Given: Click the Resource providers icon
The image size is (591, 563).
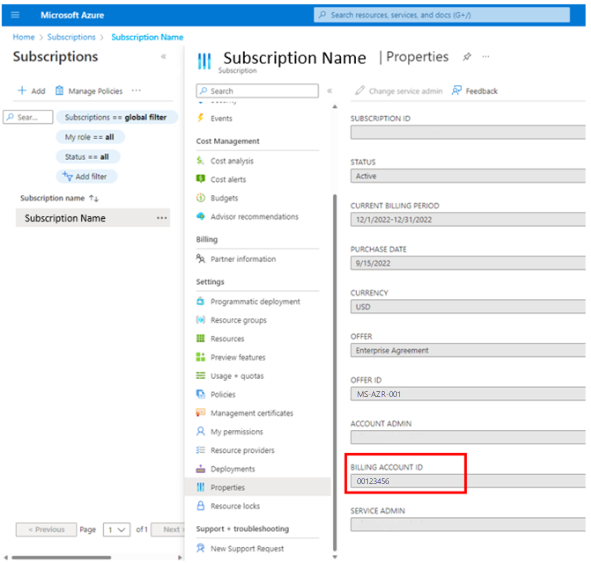Looking at the screenshot, I should coord(201,450).
